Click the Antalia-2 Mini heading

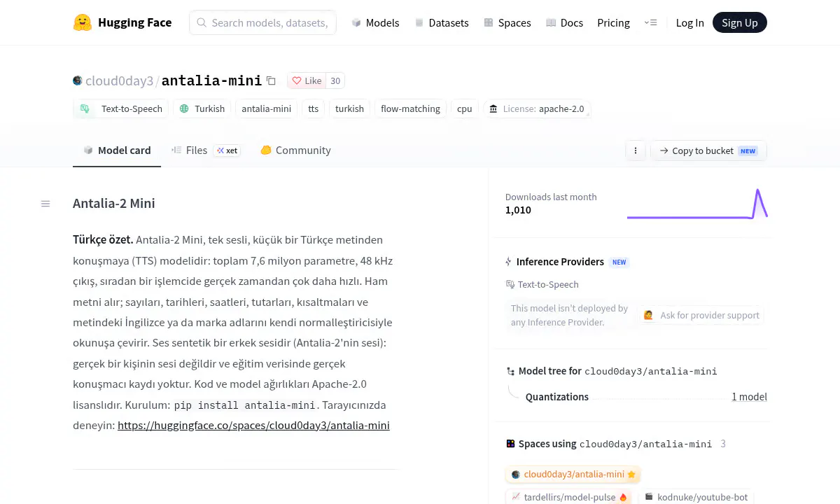pyautogui.click(x=114, y=204)
